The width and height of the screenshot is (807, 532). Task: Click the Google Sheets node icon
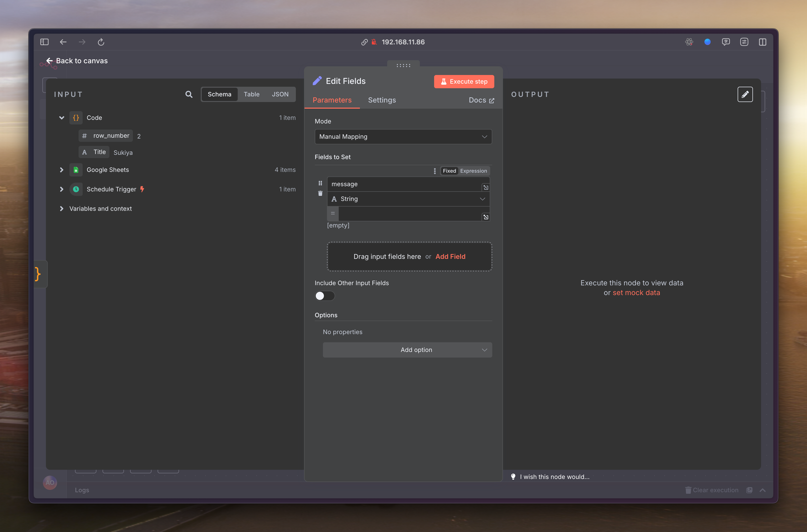pyautogui.click(x=76, y=170)
